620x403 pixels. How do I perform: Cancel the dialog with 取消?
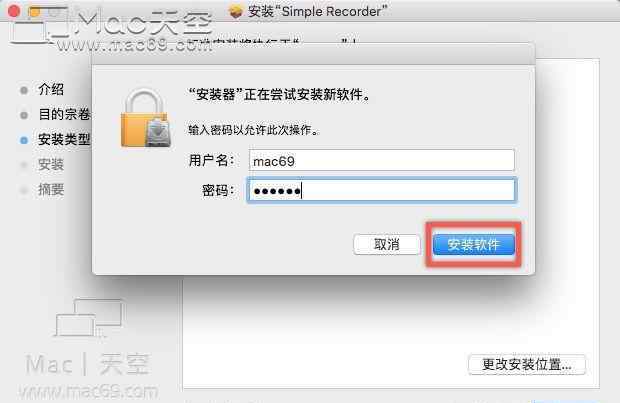pos(387,244)
